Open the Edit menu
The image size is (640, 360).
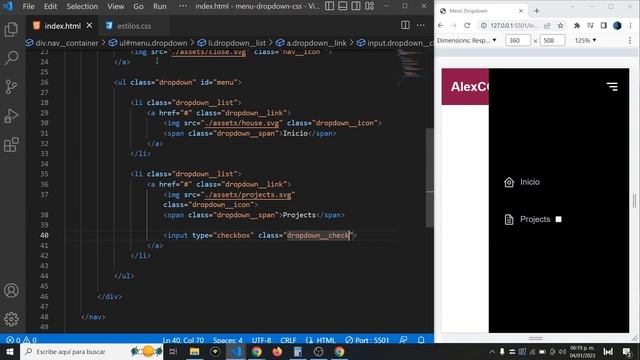click(x=50, y=6)
